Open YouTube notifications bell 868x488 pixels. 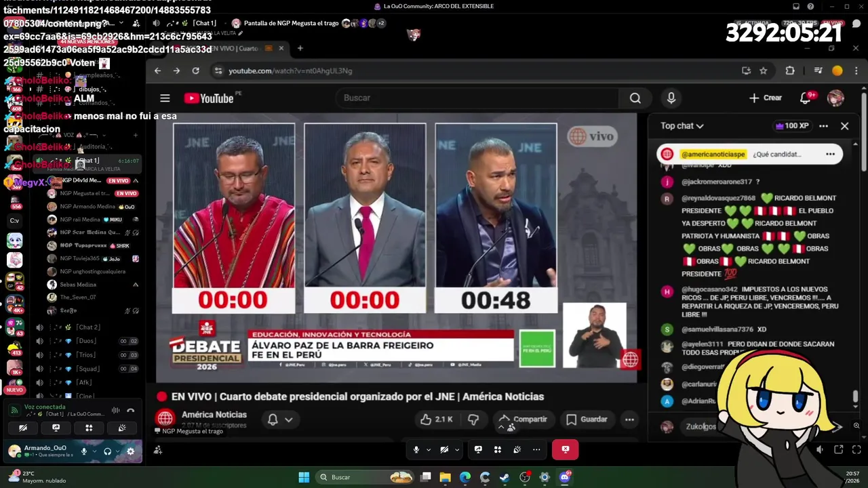coord(806,98)
